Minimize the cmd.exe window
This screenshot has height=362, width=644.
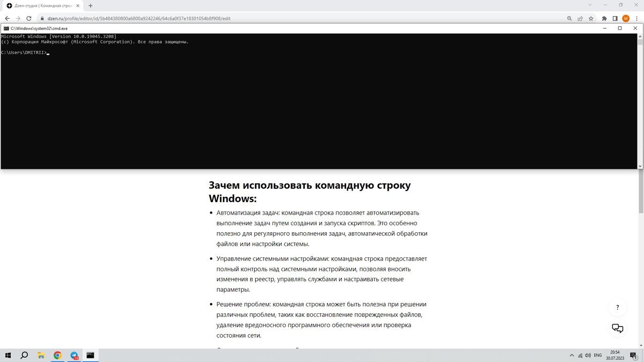[x=604, y=28]
